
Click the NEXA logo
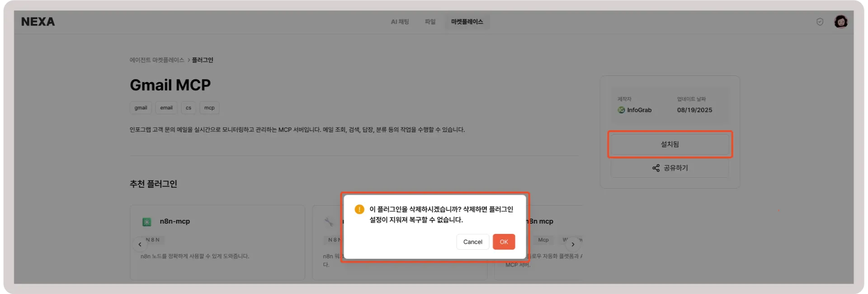click(38, 22)
